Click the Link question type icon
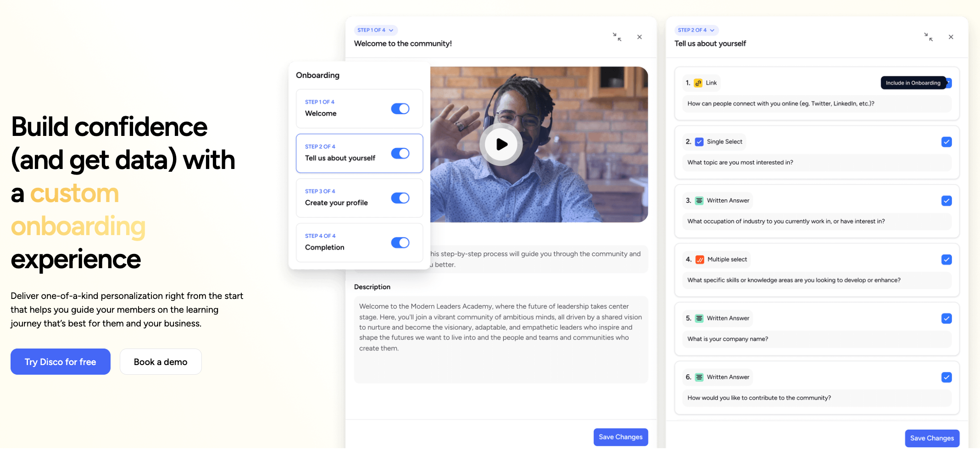The image size is (980, 450). pyautogui.click(x=698, y=83)
